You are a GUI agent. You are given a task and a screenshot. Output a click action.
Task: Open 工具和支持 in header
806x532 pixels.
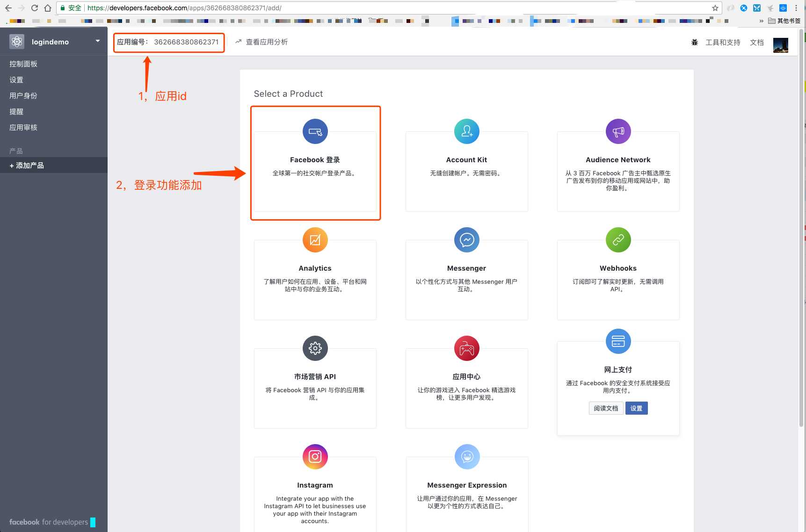coord(723,43)
